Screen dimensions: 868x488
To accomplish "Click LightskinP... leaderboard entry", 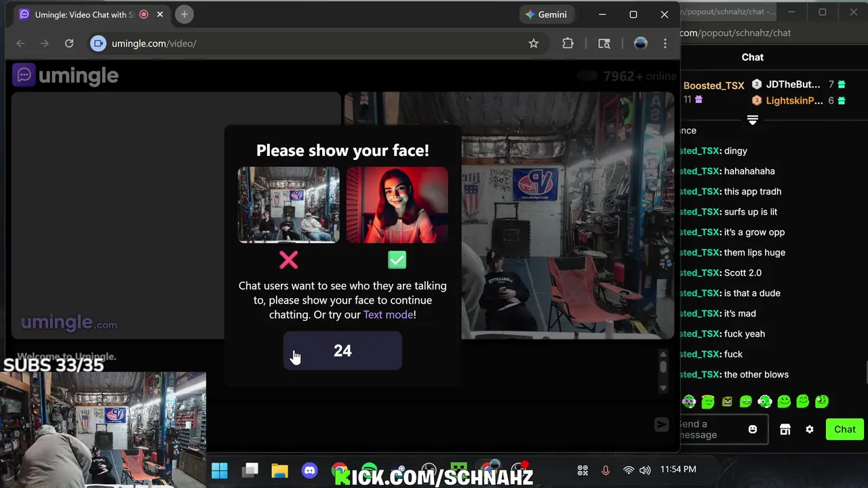I will [794, 101].
